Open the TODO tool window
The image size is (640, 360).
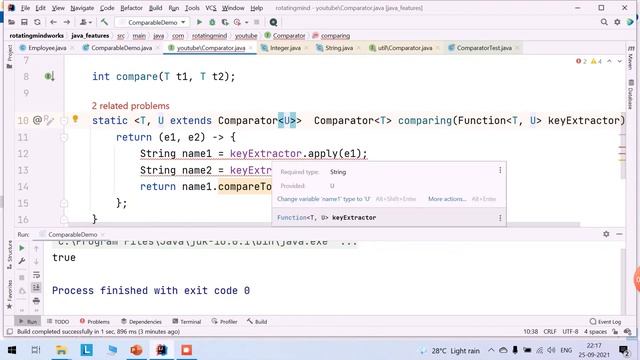coord(58,322)
